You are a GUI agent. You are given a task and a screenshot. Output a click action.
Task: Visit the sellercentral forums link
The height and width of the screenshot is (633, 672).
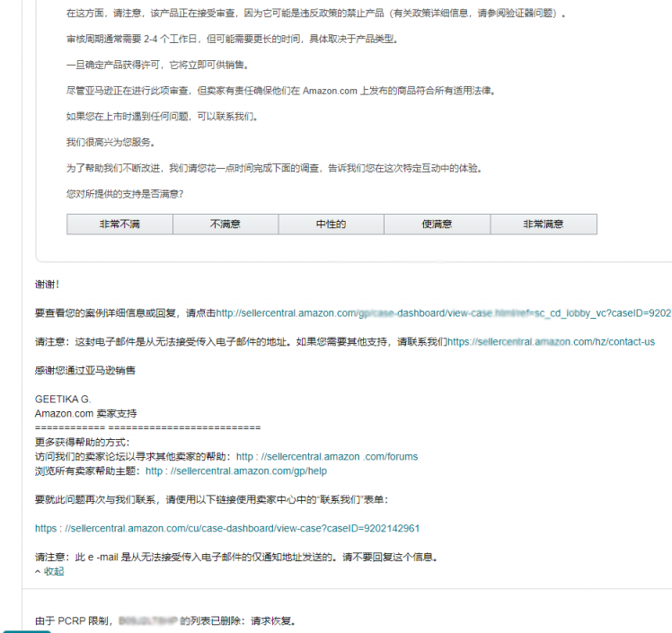pyautogui.click(x=327, y=456)
